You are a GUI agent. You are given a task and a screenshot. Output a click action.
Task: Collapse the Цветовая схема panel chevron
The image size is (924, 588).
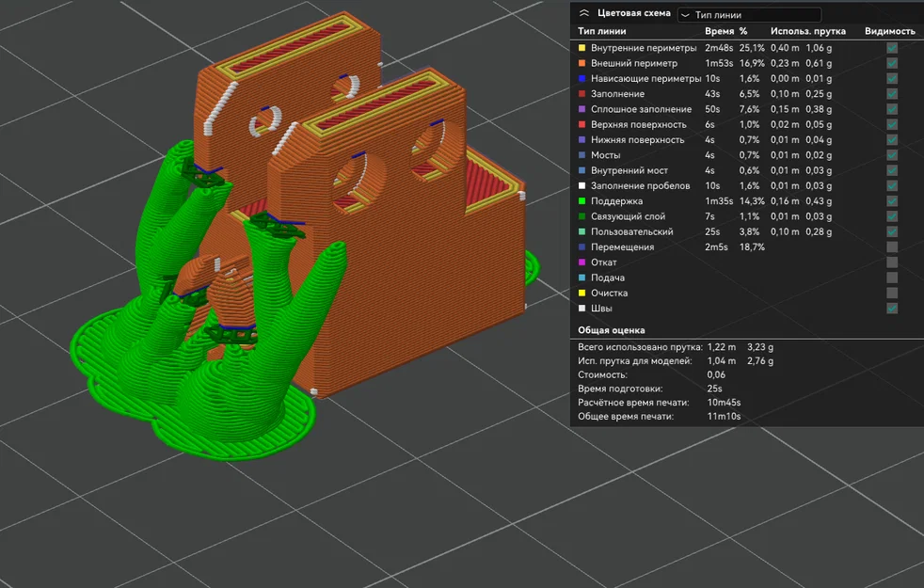tap(584, 13)
